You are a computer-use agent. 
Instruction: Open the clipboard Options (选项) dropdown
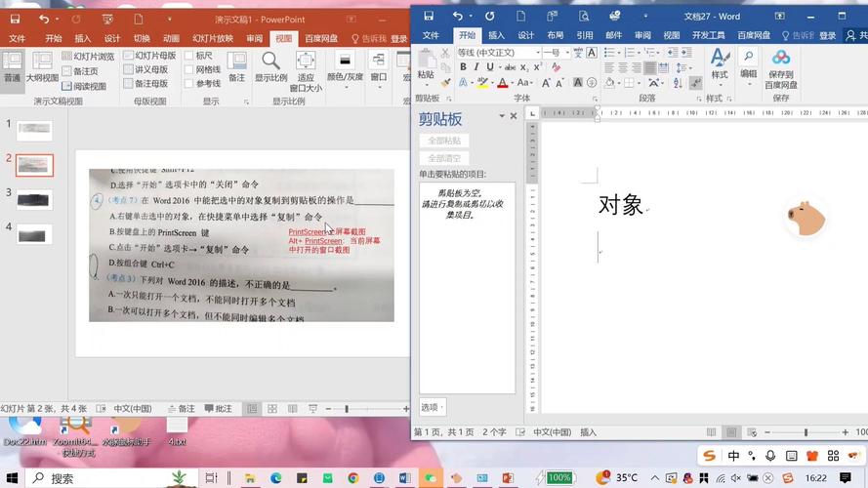(x=433, y=407)
